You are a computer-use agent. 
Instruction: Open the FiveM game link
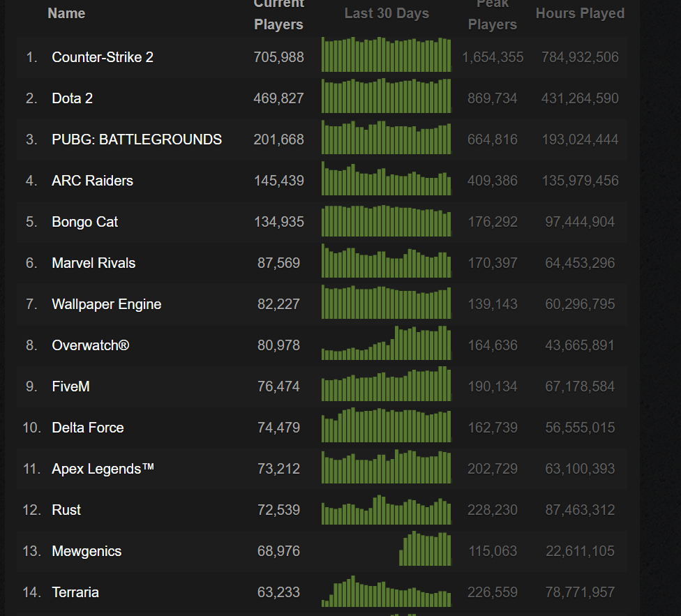(x=70, y=386)
